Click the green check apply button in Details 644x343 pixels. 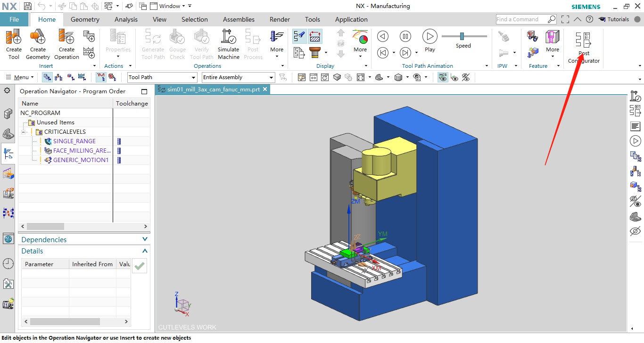tap(139, 266)
